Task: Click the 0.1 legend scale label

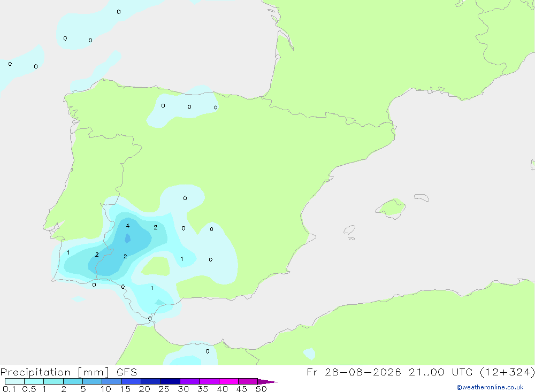Action: click(x=9, y=389)
